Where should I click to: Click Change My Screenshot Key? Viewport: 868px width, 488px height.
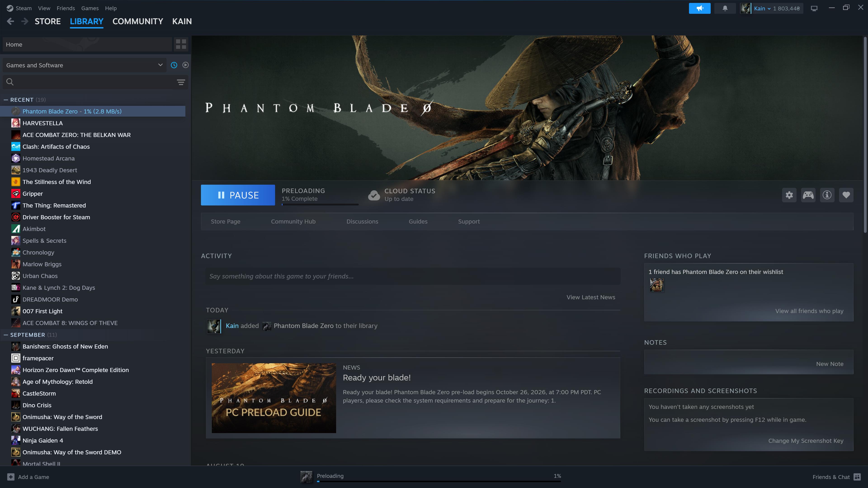coord(806,441)
